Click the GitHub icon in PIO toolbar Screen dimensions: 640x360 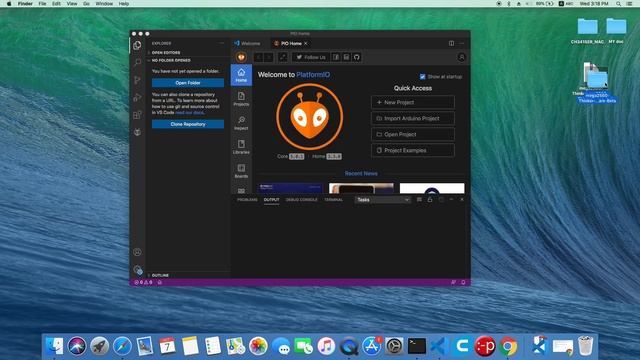pos(357,57)
